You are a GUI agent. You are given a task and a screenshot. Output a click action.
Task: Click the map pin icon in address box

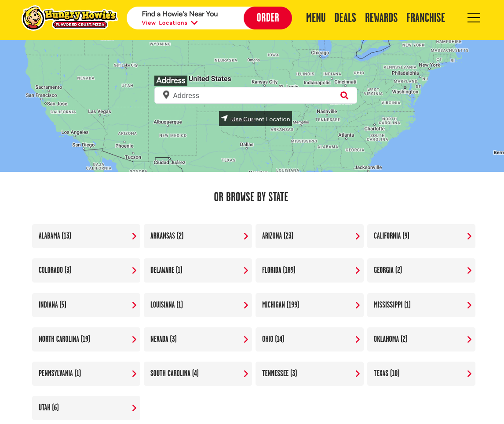166,95
